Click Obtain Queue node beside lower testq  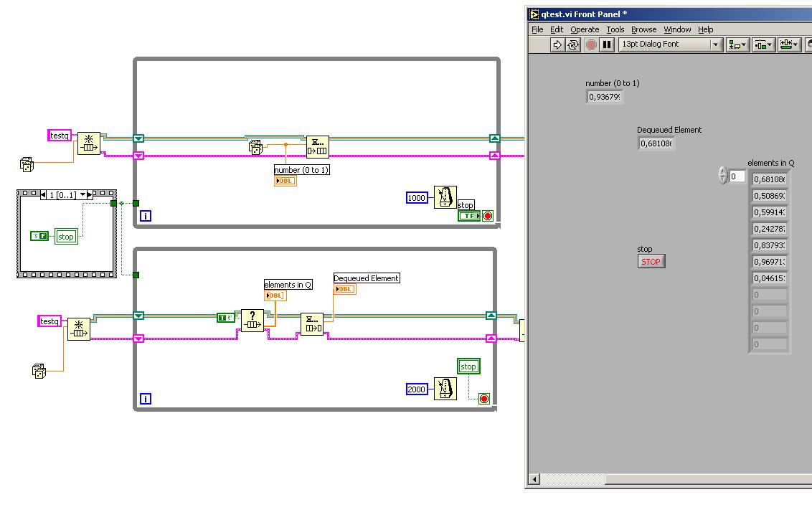[79, 329]
